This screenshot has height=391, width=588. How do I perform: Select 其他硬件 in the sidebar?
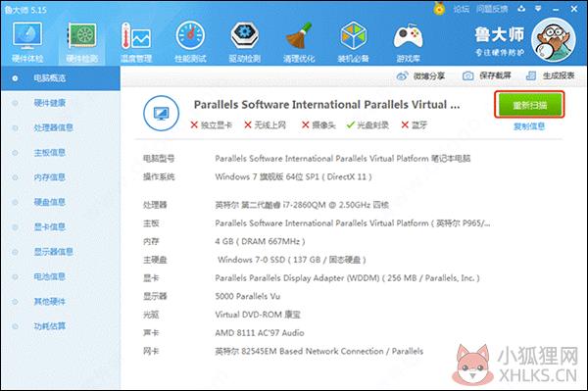tap(61, 302)
